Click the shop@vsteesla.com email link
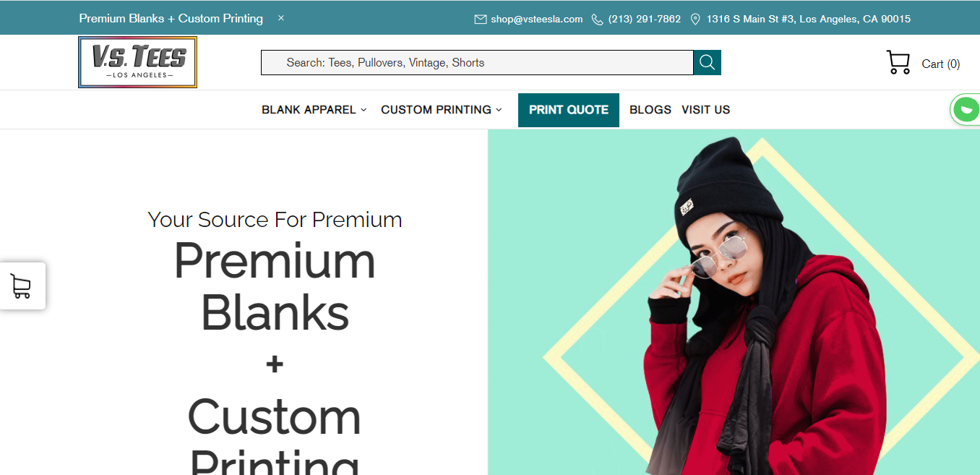This screenshot has width=980, height=475. click(x=536, y=20)
